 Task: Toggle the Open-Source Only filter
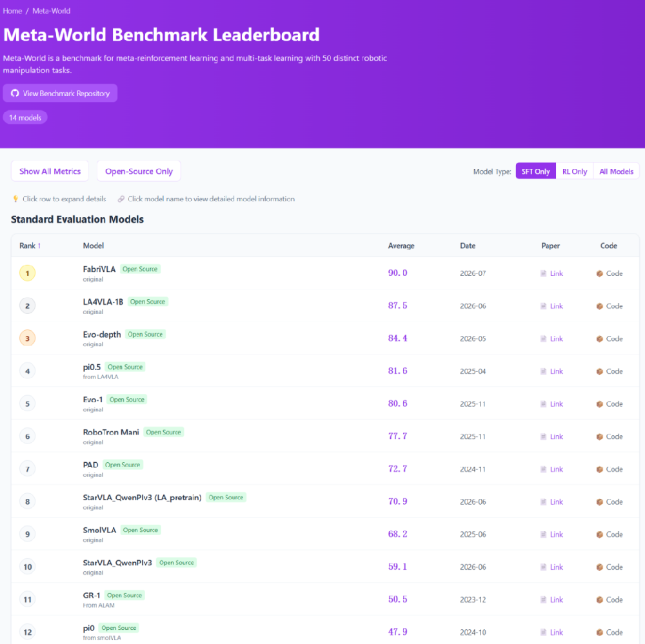point(139,171)
